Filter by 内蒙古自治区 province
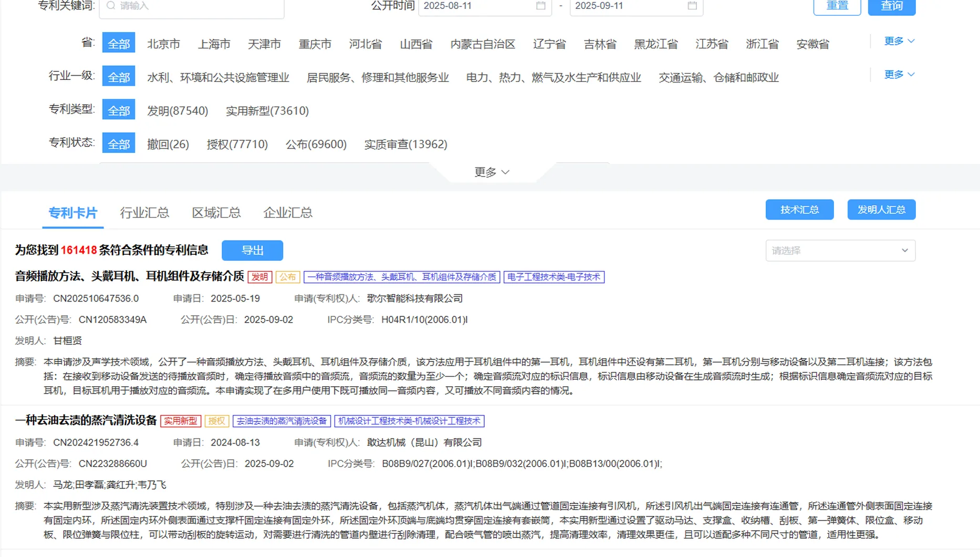Screen dimensions: 980x557 pyautogui.click(x=483, y=44)
